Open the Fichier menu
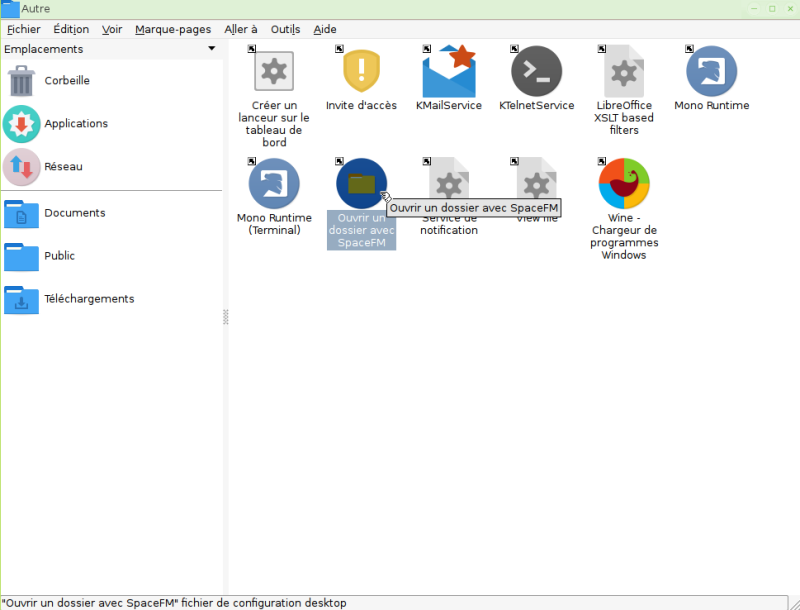 tap(23, 30)
